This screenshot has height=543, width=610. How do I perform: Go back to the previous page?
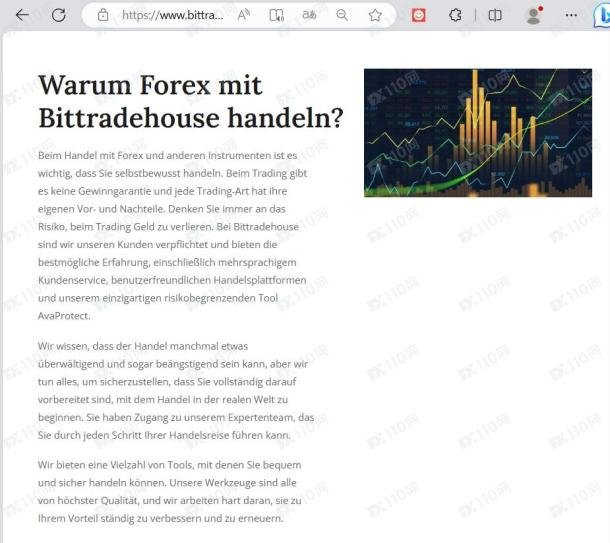tap(22, 15)
